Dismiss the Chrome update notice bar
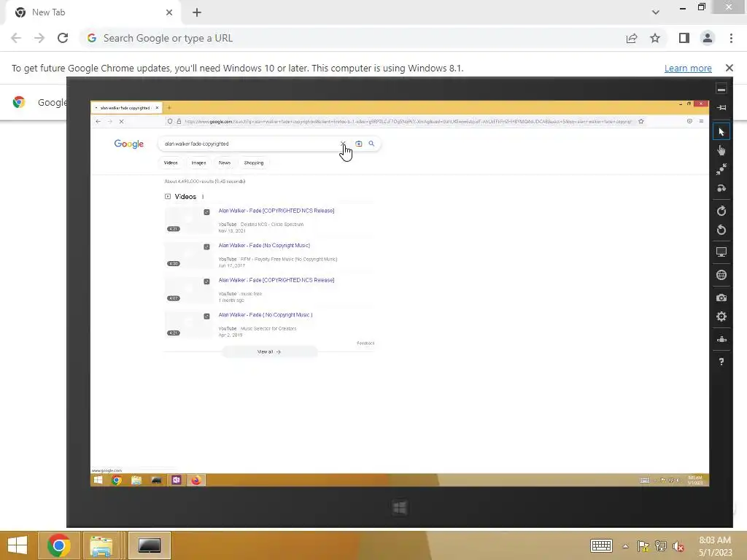Viewport: 747px width, 560px height. click(729, 68)
